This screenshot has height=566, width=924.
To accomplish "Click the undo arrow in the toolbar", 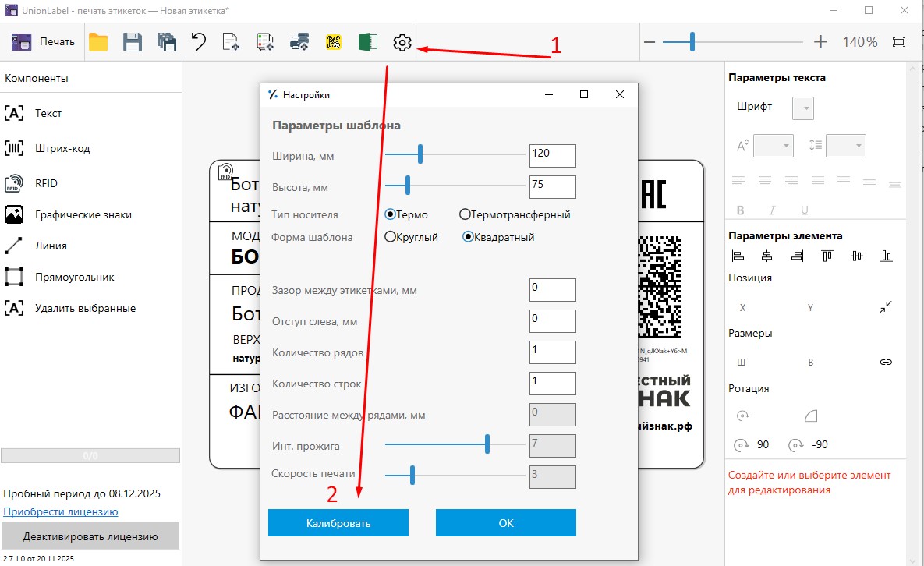I will (199, 43).
